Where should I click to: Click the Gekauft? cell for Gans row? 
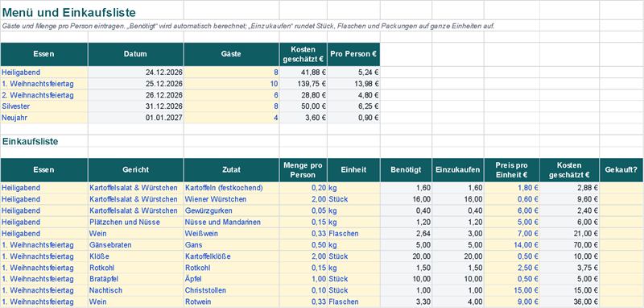tap(621, 245)
